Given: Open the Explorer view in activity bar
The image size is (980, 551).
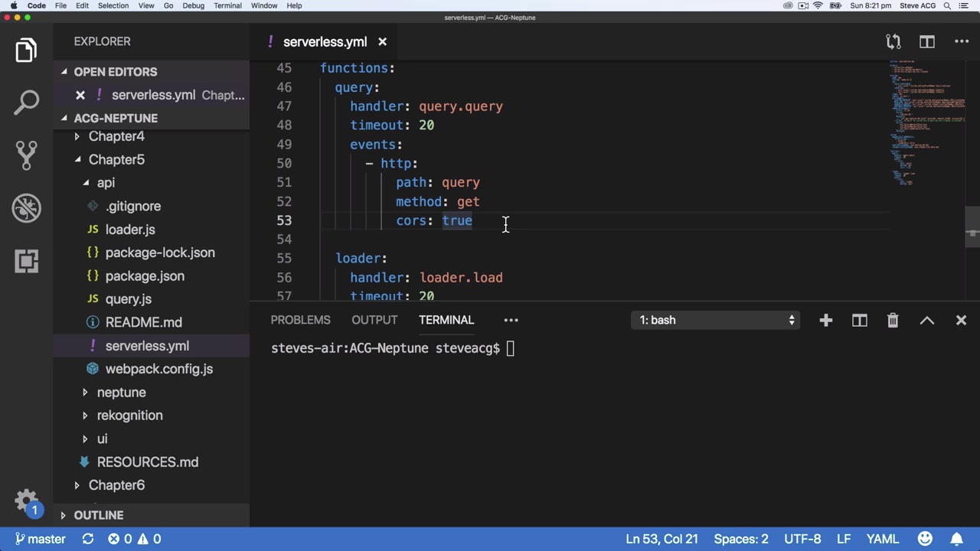Looking at the screenshot, I should pos(26,51).
